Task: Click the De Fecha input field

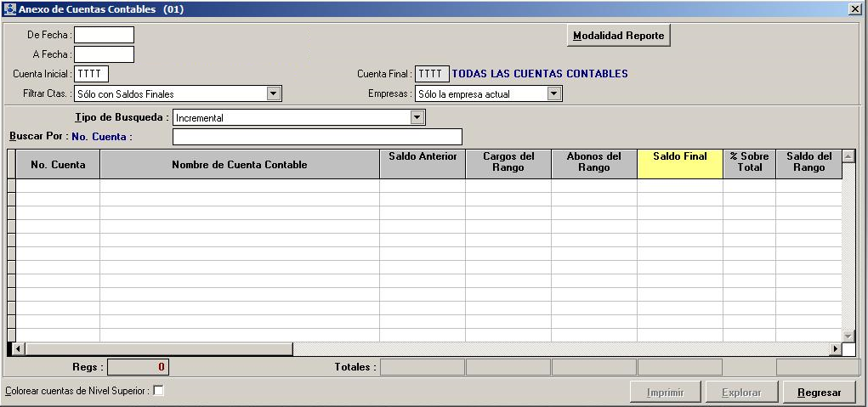Action: click(x=104, y=35)
